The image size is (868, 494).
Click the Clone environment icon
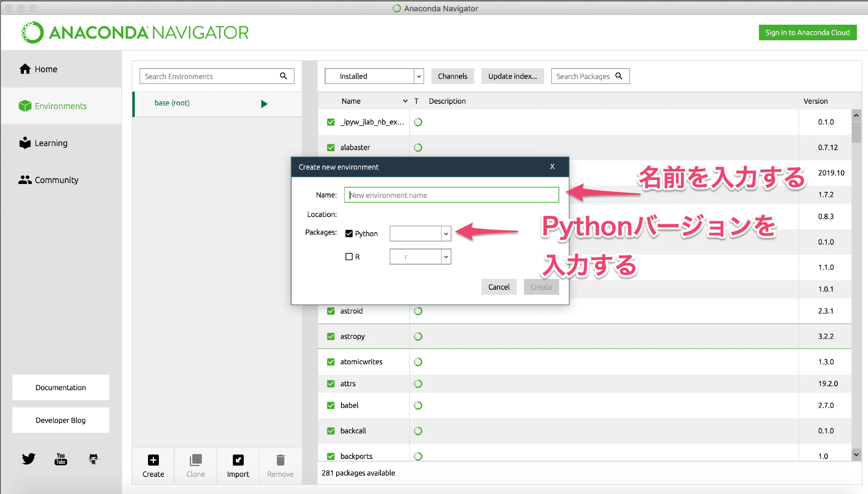pyautogui.click(x=195, y=460)
